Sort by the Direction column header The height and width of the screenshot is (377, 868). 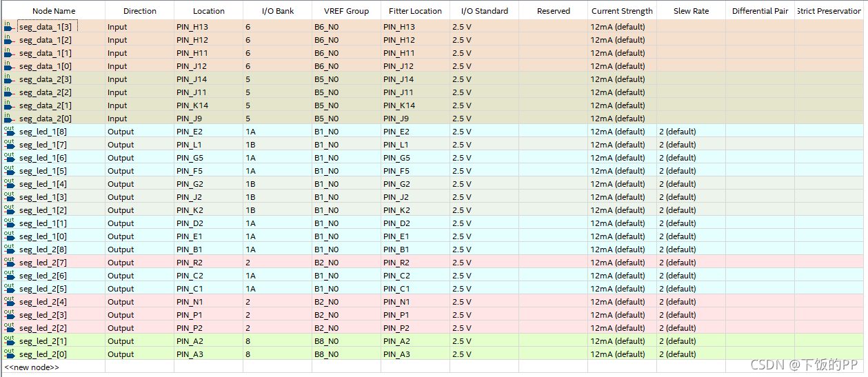(140, 10)
